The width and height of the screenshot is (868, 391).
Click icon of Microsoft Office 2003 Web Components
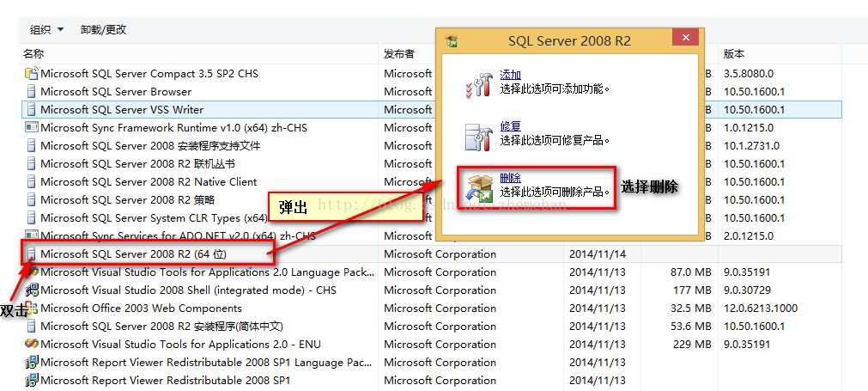click(x=32, y=308)
